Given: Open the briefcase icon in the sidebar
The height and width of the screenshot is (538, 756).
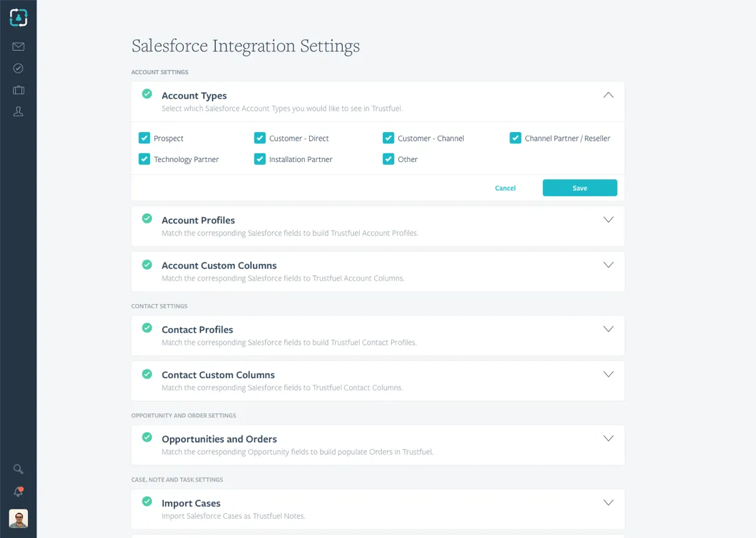Looking at the screenshot, I should [18, 90].
